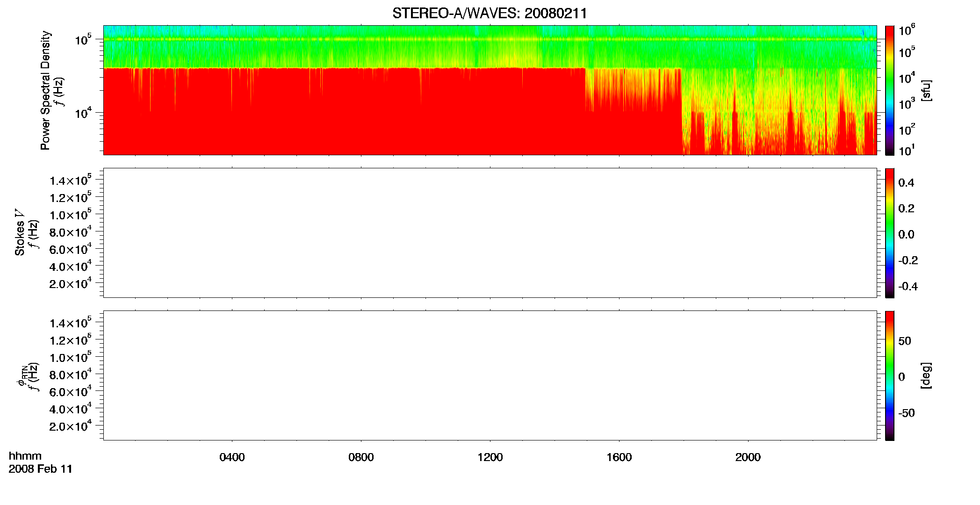Click the 1600 time axis label
Screen dimensions: 980x505
click(619, 457)
